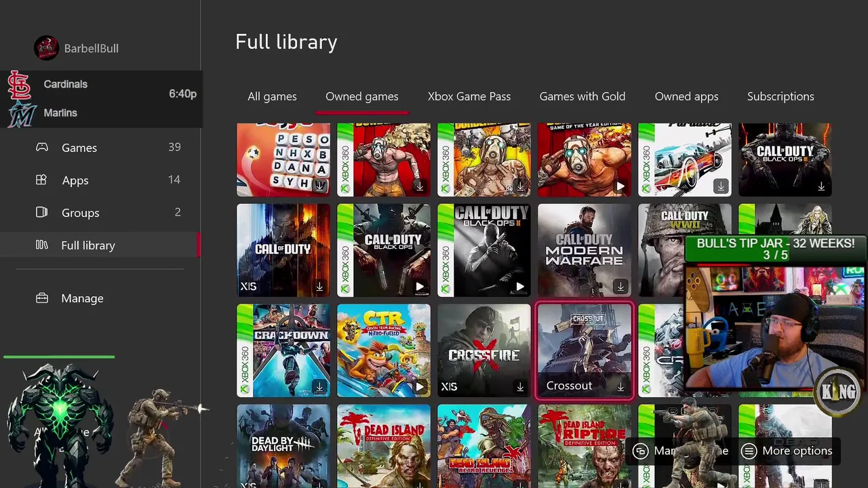Click X|S badge on Call of Duty tile
This screenshot has height=488, width=868.
248,287
